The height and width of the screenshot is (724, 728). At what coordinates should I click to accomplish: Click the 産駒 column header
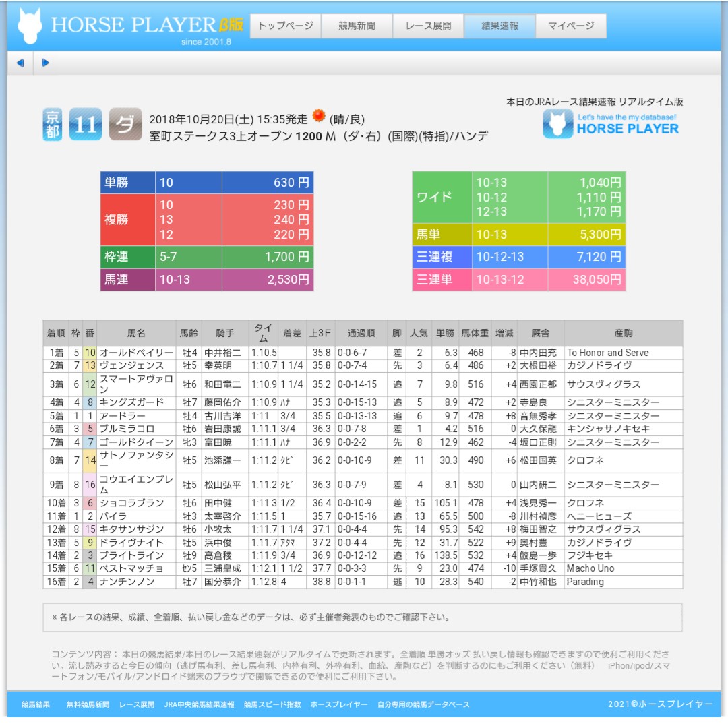pos(623,333)
